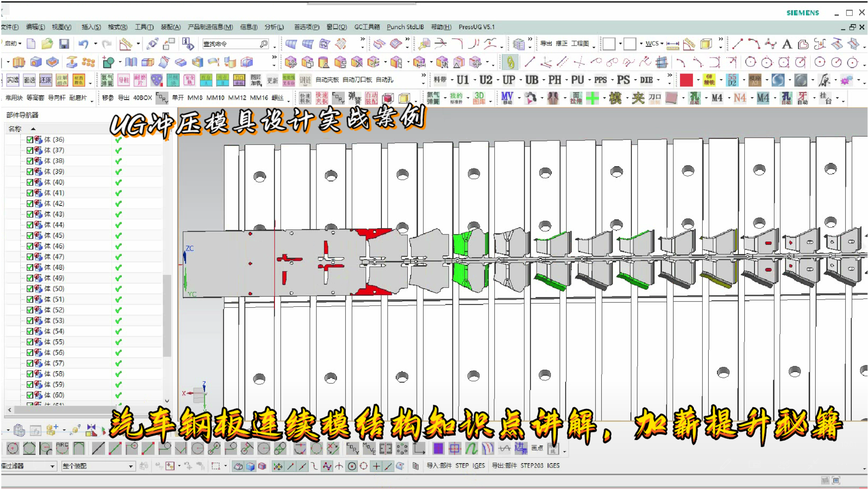Click the 实透 display icon
Viewport: 868px width, 489px height.
click(13, 80)
